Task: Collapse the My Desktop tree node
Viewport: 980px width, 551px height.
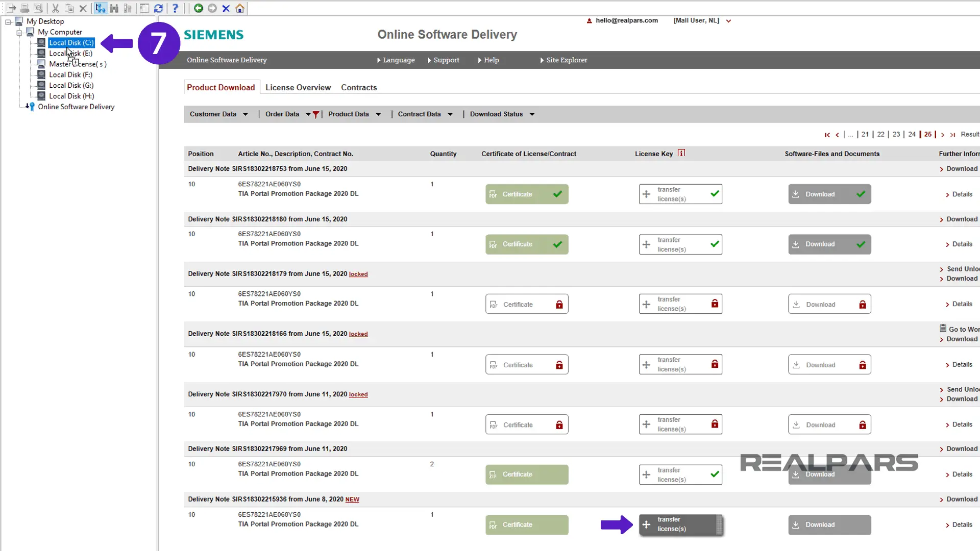Action: coord(8,21)
